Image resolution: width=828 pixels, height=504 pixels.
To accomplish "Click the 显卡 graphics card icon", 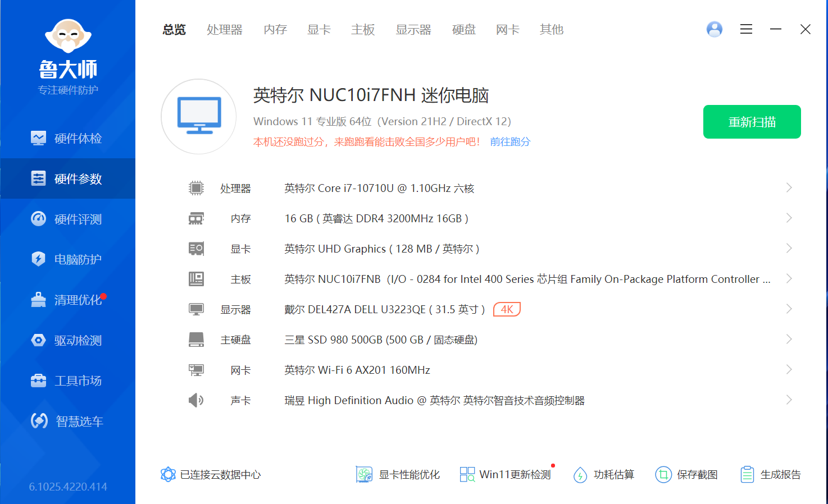I will 196,249.
